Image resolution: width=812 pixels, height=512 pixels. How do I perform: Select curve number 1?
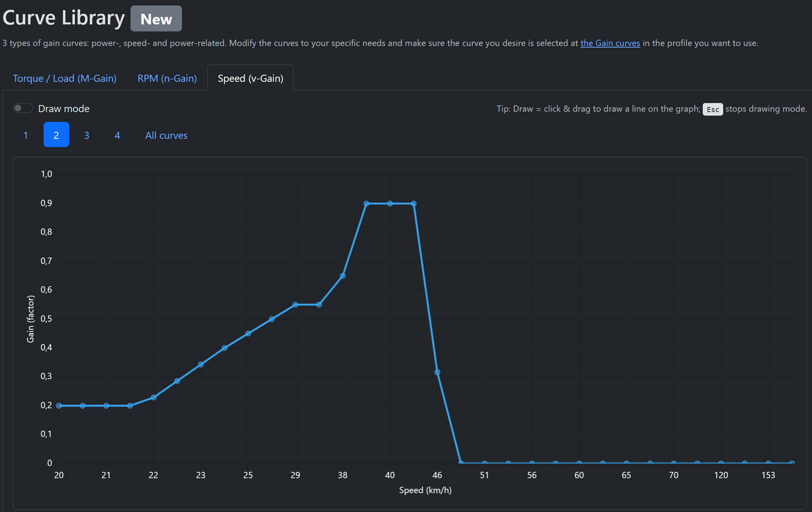click(x=26, y=135)
